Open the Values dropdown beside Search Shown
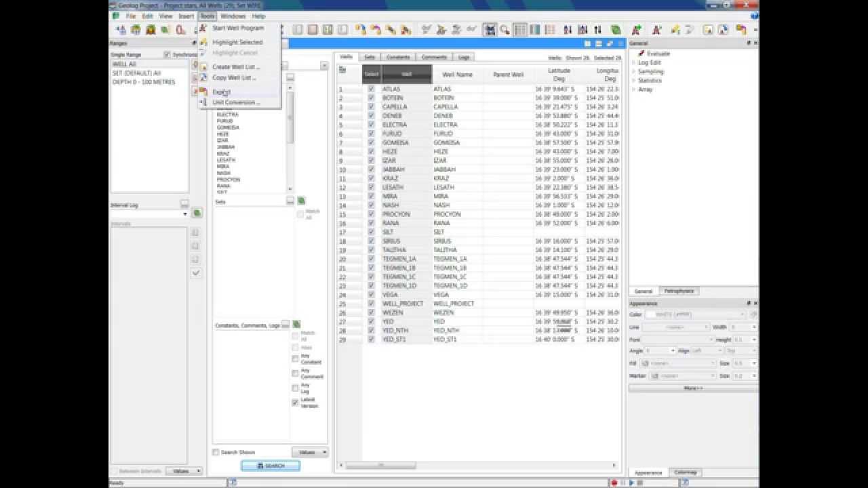The width and height of the screenshot is (868, 488). [x=311, y=452]
